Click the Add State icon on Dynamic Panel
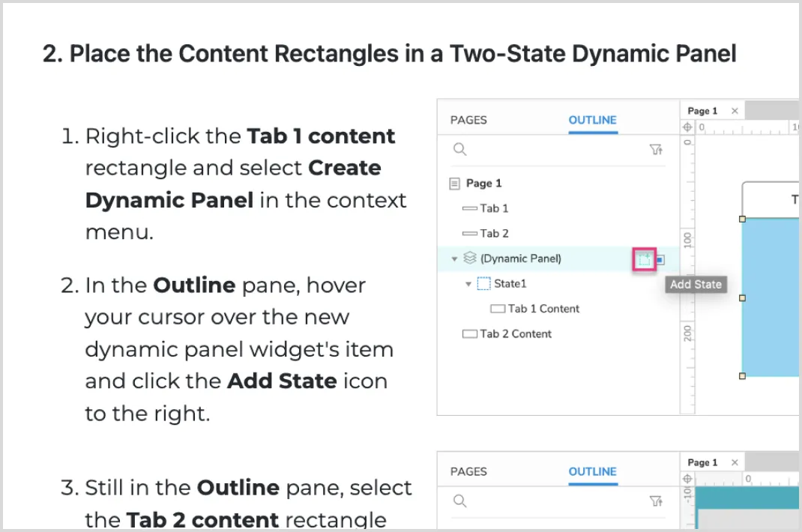Image resolution: width=802 pixels, height=532 pixels. coord(644,259)
